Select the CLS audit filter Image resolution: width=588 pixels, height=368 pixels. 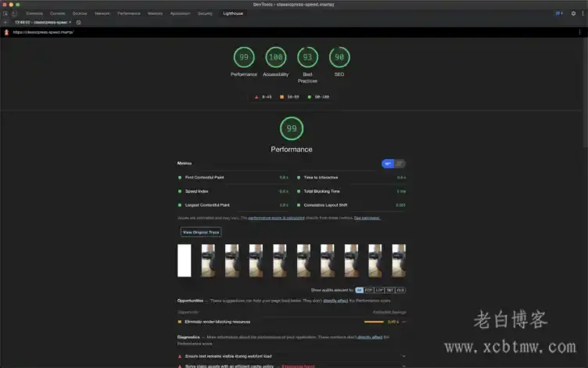pyautogui.click(x=400, y=290)
